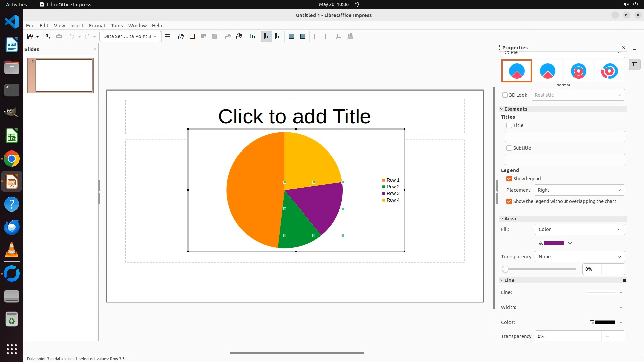This screenshot has width=644, height=362.
Task: Click the Chart Area square icon
Action: click(x=192, y=36)
